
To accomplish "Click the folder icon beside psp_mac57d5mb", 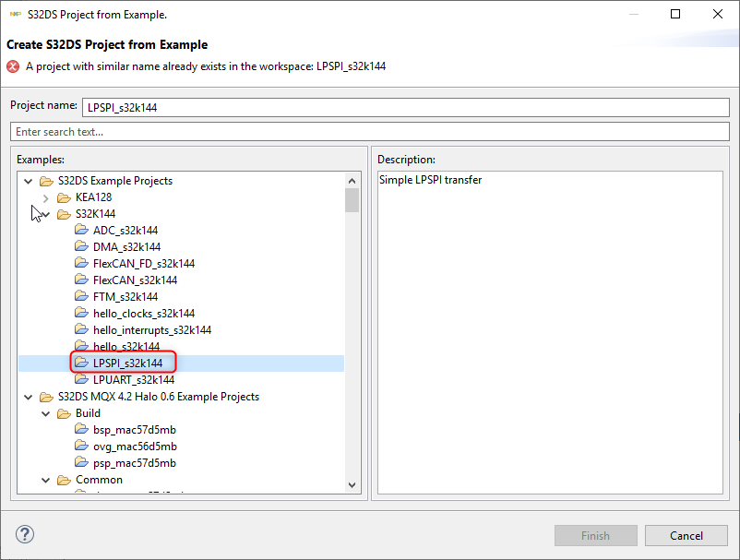I will click(x=81, y=462).
